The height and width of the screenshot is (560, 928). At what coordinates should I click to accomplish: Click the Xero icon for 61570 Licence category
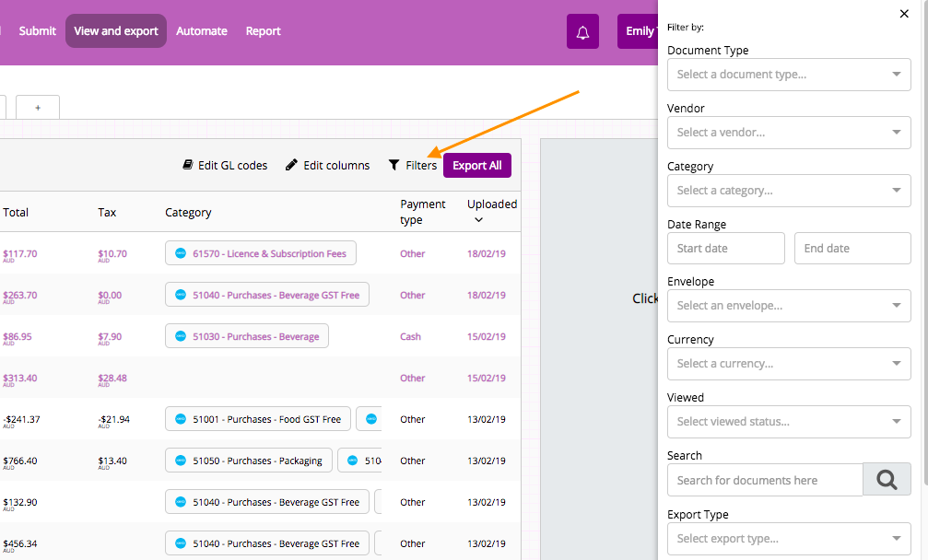click(181, 253)
